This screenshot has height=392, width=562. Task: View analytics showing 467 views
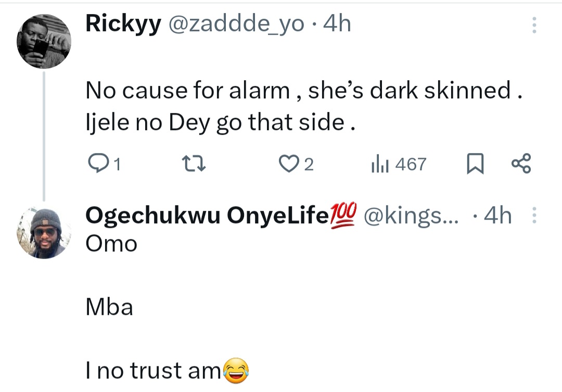(399, 165)
